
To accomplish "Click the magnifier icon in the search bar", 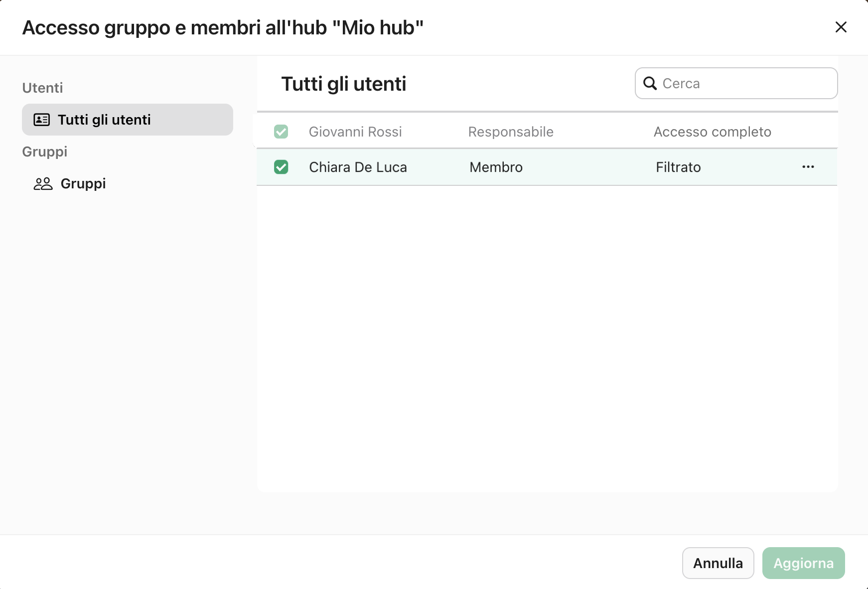I will click(x=650, y=83).
